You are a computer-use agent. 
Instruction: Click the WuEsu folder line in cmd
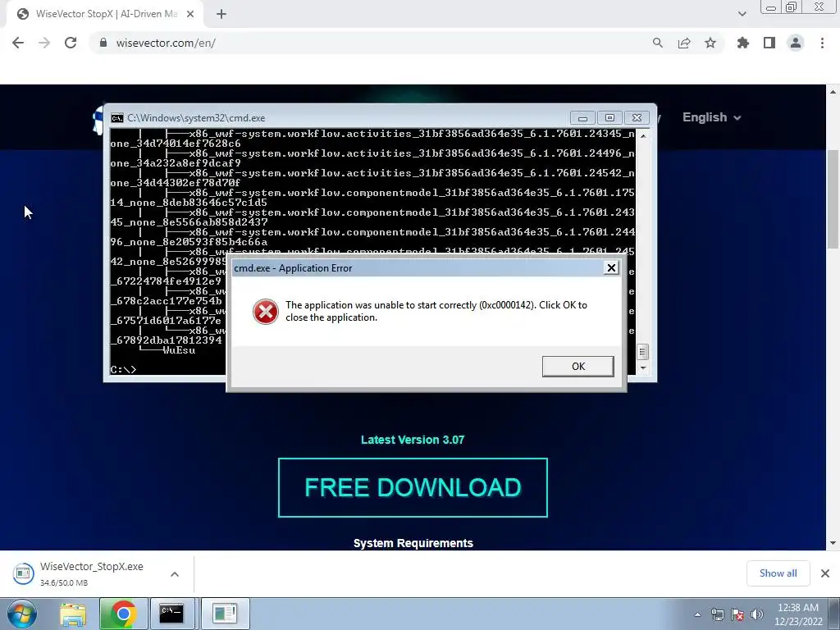[179, 350]
